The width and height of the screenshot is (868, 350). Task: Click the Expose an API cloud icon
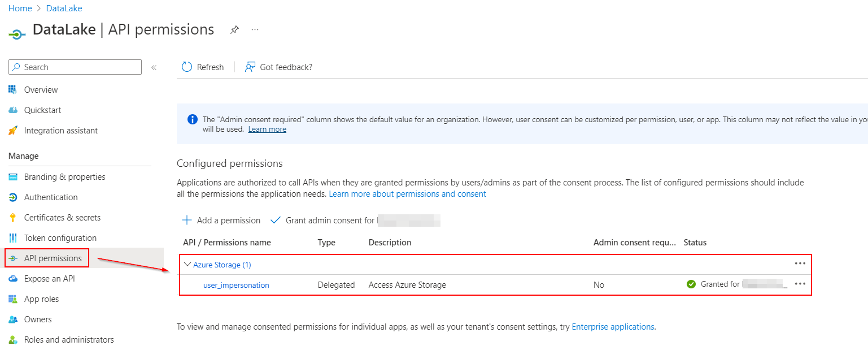(13, 279)
